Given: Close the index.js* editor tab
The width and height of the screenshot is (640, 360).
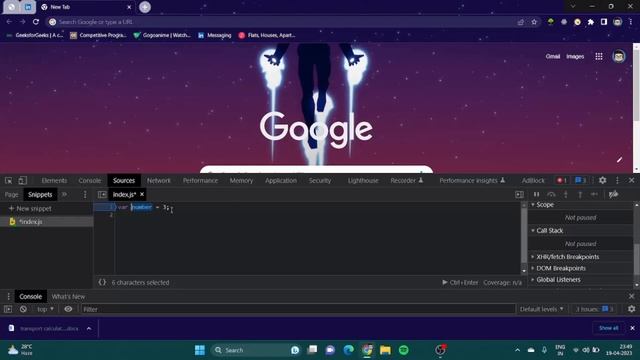Looking at the screenshot, I should (142, 194).
